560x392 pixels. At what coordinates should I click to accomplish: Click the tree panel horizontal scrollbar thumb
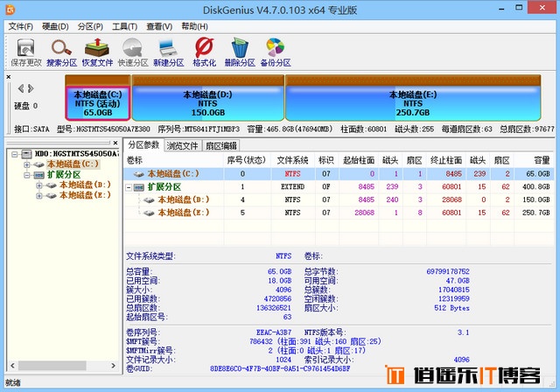point(52,366)
